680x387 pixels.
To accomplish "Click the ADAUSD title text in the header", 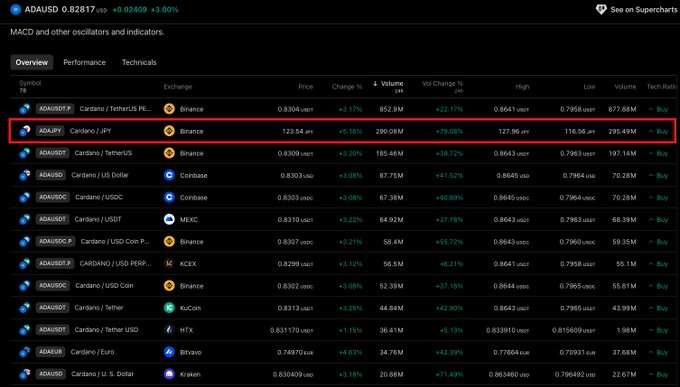I will 41,10.
